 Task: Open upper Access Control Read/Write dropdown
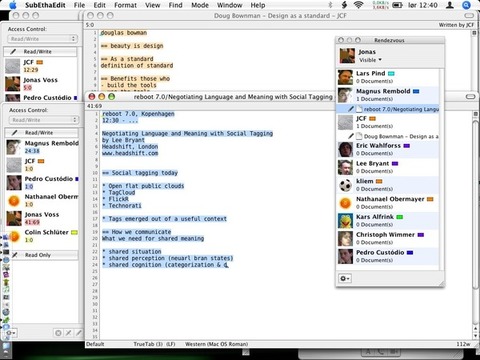click(x=42, y=39)
